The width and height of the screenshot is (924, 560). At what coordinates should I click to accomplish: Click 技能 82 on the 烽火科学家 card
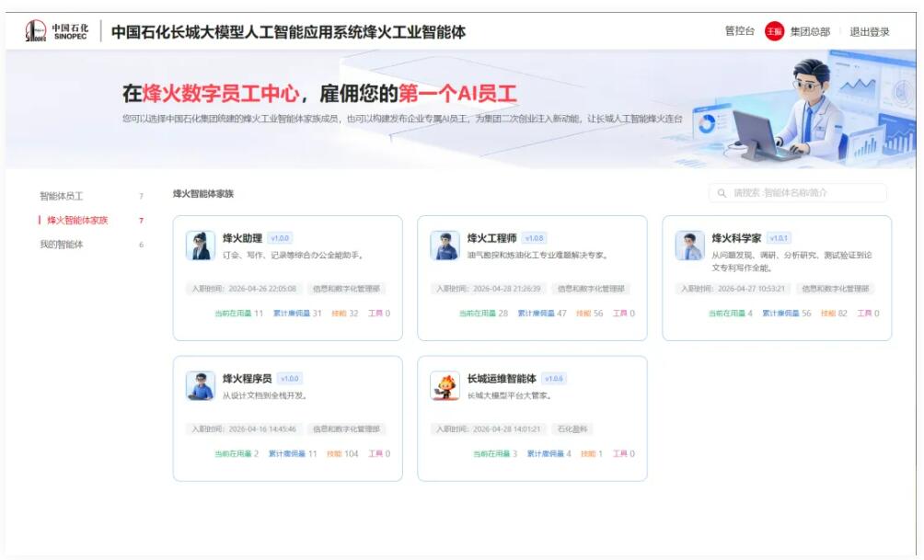(x=834, y=314)
